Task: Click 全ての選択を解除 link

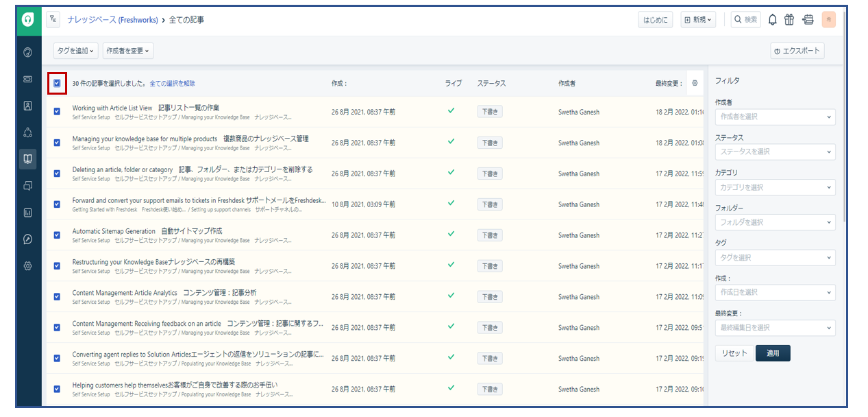Action: [x=173, y=84]
